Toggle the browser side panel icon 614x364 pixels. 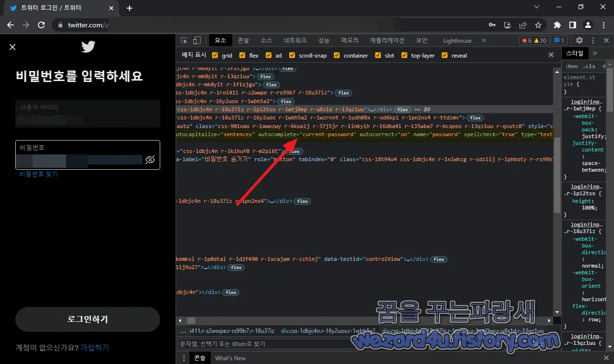pos(573,25)
